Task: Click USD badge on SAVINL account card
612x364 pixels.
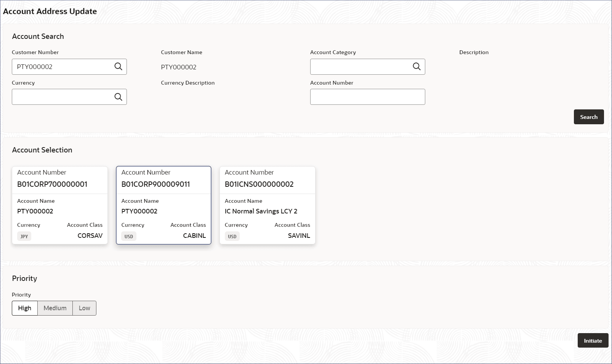Action: (232, 236)
